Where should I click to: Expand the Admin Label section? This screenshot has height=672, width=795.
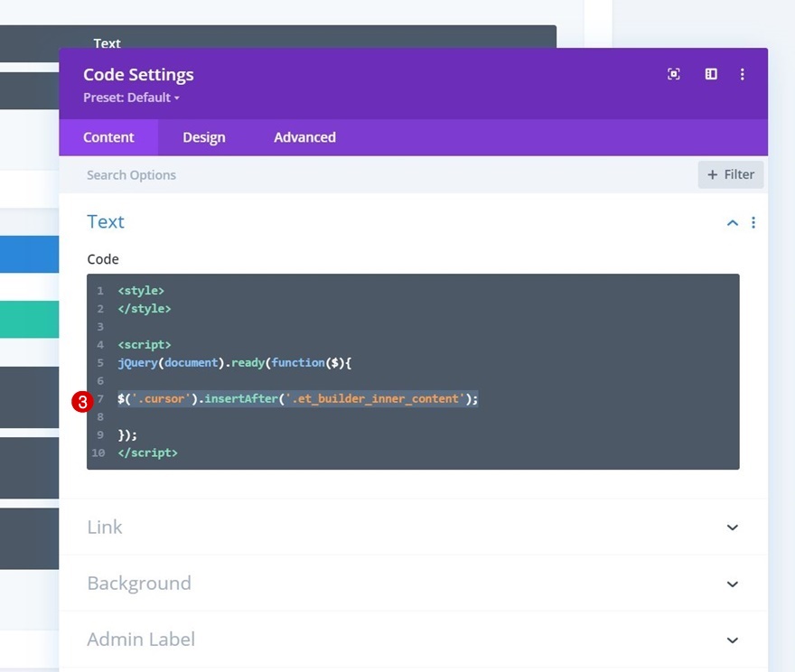[x=733, y=639]
